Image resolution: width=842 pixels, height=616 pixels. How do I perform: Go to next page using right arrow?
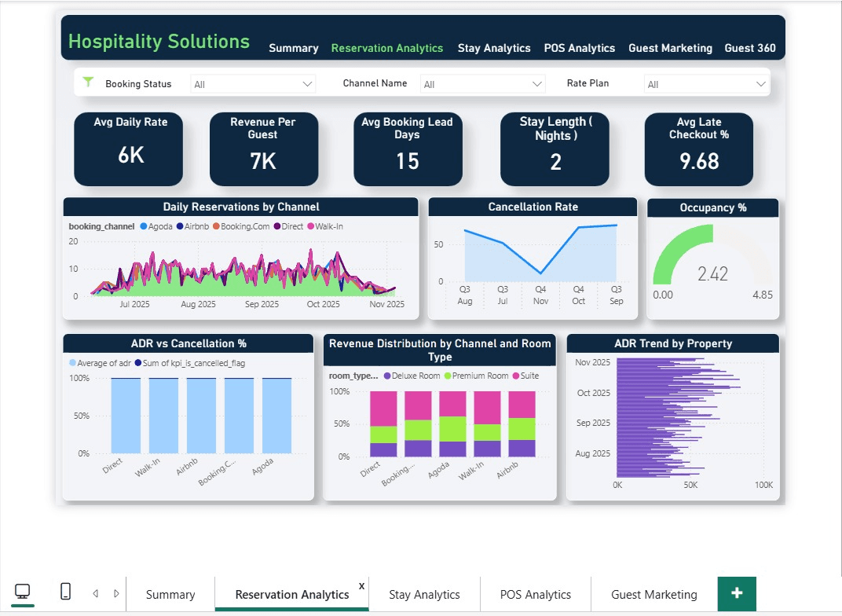click(x=114, y=592)
